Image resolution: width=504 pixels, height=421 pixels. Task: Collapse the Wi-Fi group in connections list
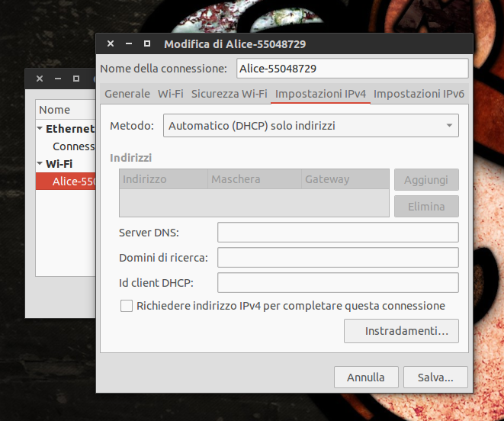(x=40, y=164)
